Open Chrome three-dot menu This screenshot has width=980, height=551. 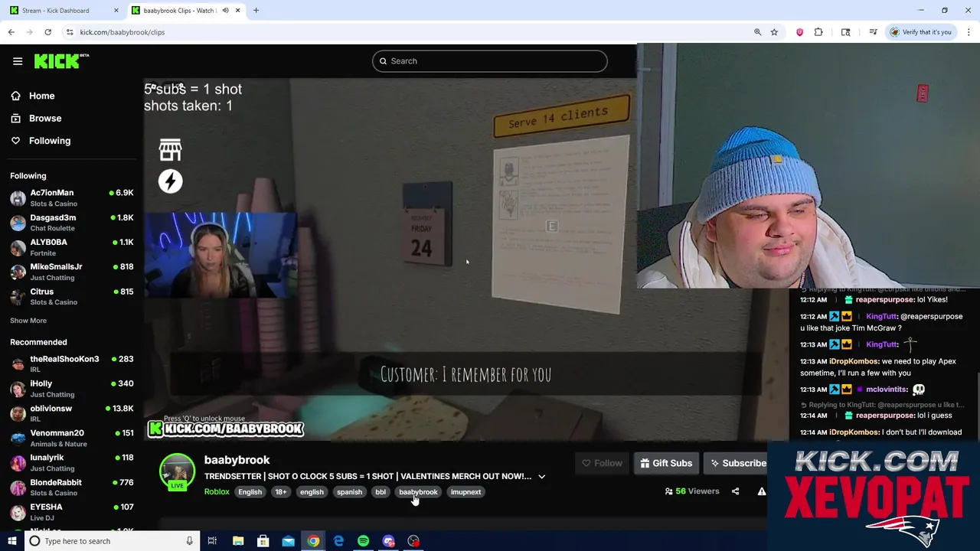[x=969, y=32]
